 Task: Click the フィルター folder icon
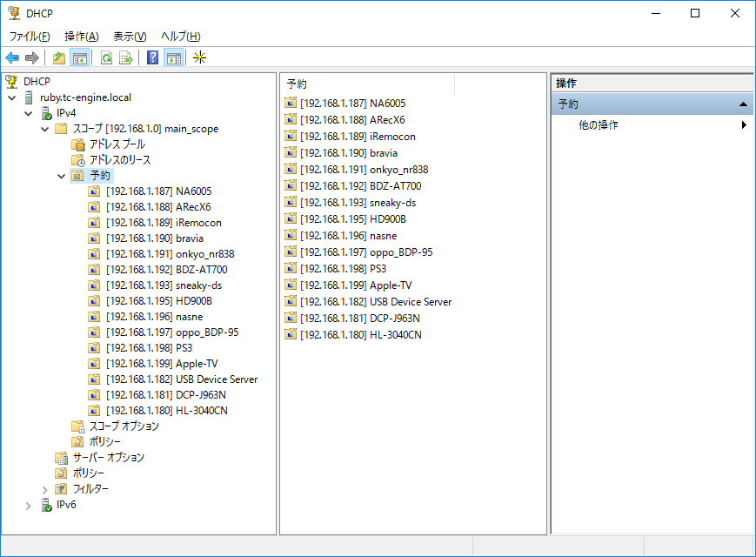(x=61, y=489)
